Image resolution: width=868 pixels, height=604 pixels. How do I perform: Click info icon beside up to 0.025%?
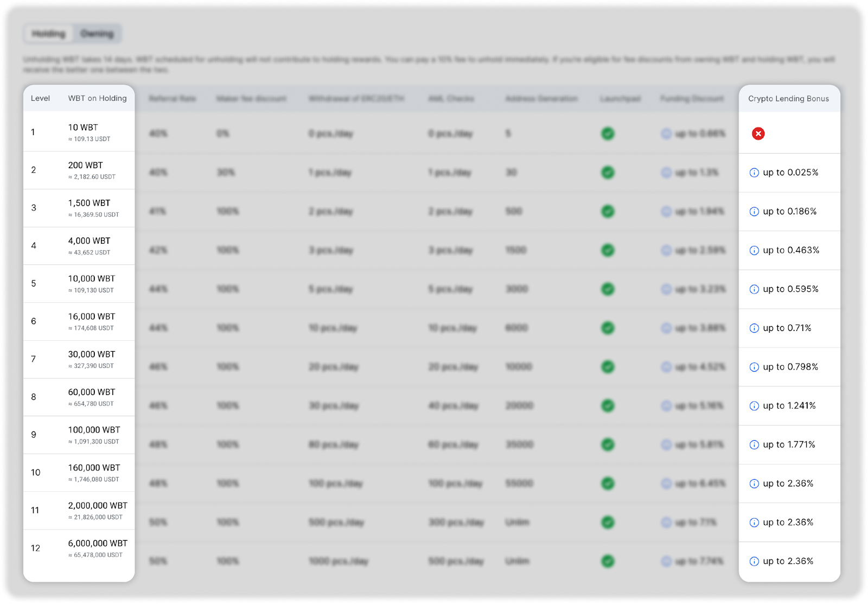tap(754, 173)
